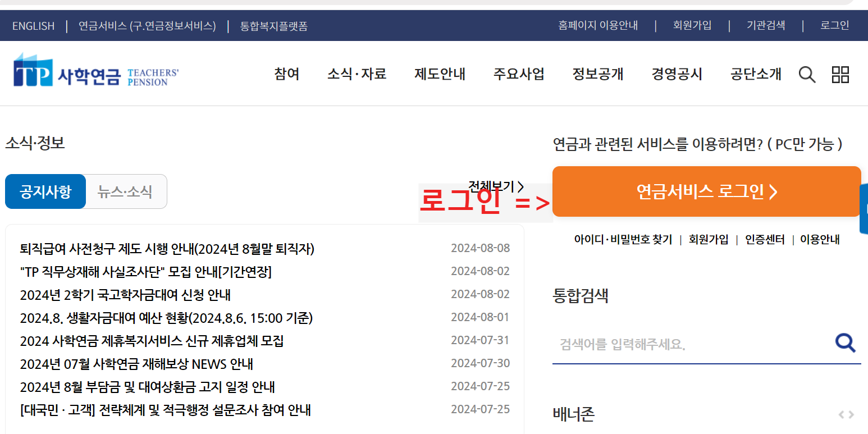Open the 참여 menu
The image size is (868, 434).
tap(287, 74)
